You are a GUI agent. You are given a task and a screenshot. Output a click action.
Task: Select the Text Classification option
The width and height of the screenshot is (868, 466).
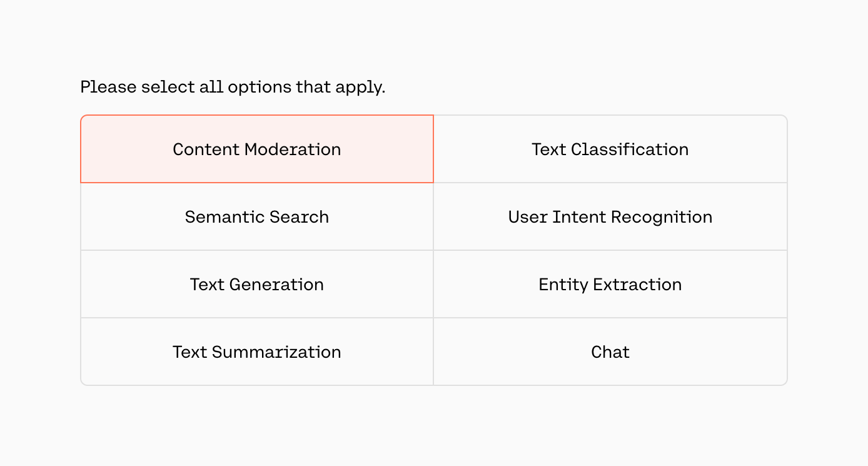tap(610, 149)
